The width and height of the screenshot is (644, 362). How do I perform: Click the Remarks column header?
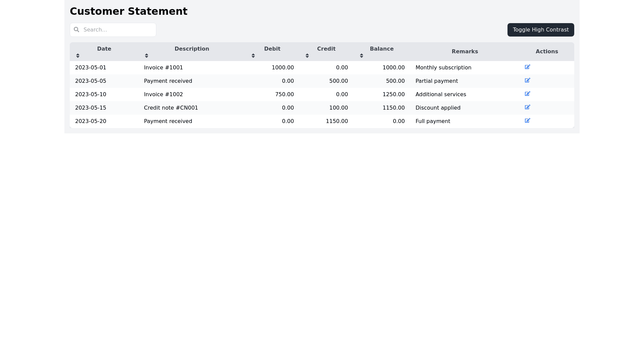pos(465,52)
